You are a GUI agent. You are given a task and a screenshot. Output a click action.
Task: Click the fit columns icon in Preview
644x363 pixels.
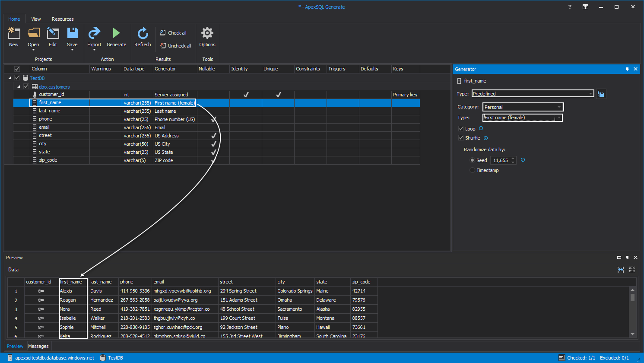621,269
